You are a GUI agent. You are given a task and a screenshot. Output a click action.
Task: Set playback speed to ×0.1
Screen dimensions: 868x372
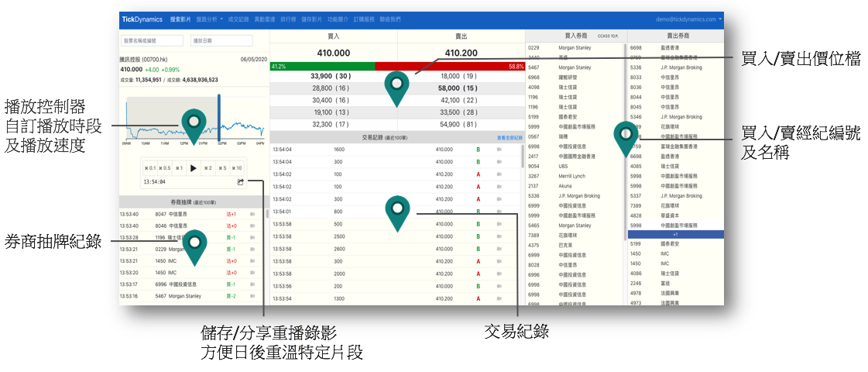[x=150, y=168]
